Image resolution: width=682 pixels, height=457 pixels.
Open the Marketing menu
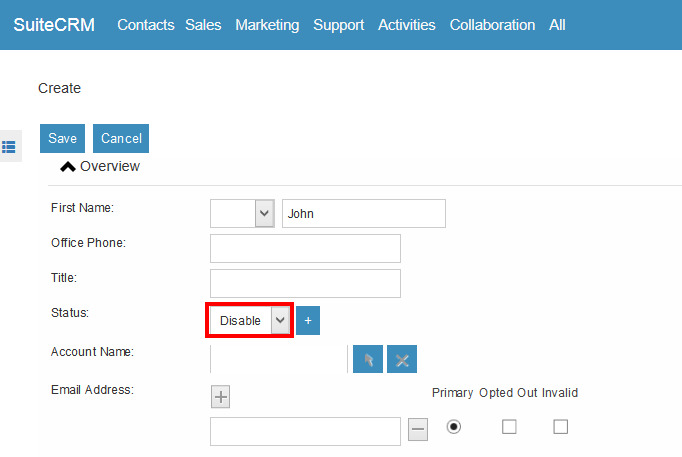[x=267, y=25]
